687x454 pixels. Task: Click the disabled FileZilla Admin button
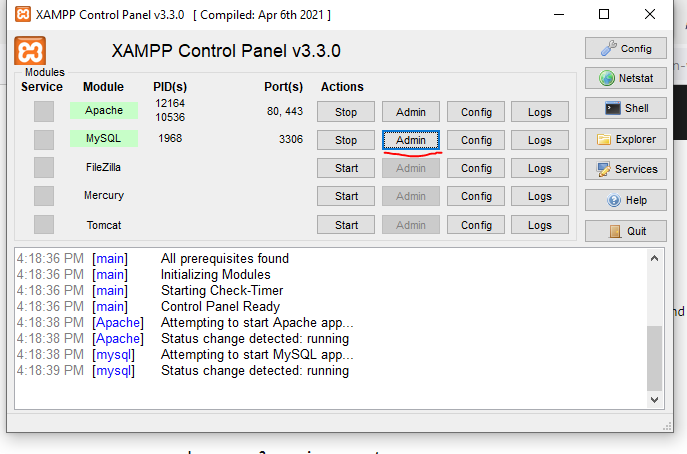(411, 168)
